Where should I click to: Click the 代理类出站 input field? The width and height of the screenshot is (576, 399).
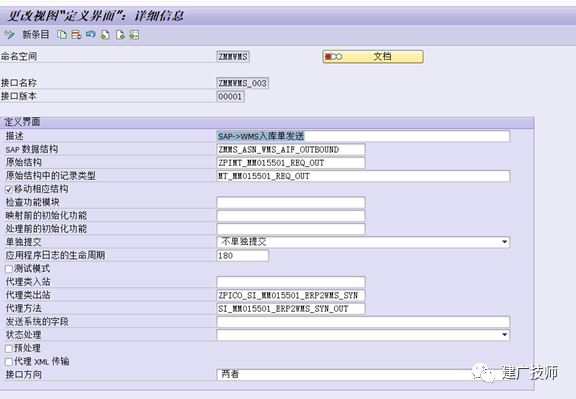(x=291, y=295)
